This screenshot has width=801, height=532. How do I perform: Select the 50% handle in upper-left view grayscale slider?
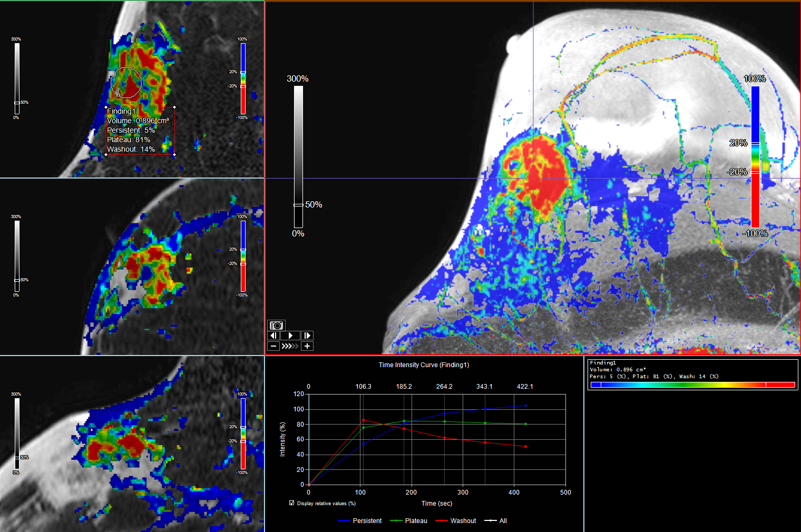tap(17, 103)
